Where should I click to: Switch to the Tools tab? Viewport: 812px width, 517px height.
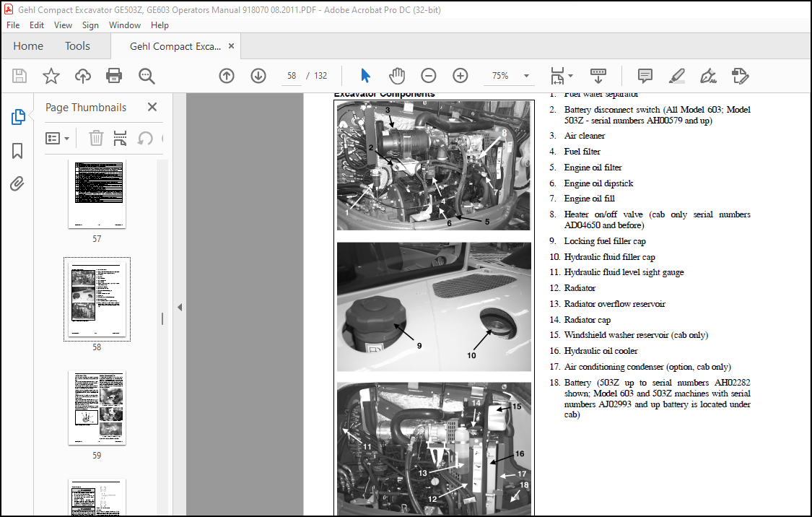point(77,46)
